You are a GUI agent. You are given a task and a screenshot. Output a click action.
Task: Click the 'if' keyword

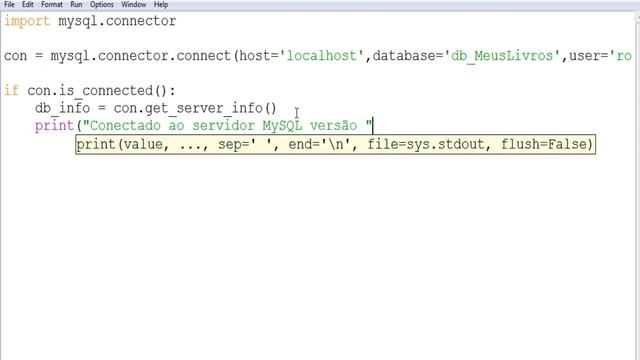(x=11, y=90)
